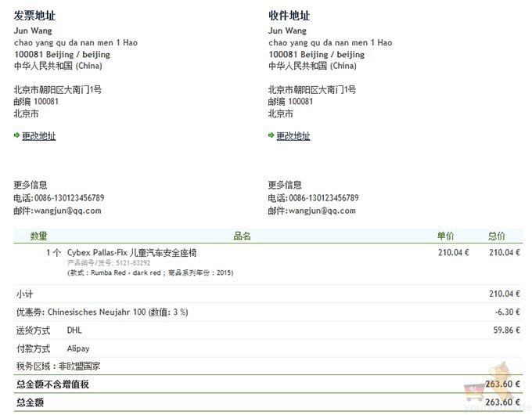This screenshot has height=415, width=532.
Task: Click invoice 更多信息 label
Action: click(x=31, y=185)
